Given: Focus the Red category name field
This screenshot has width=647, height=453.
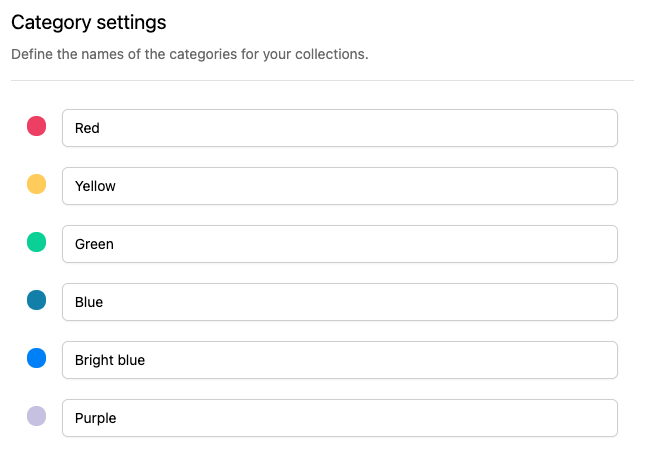Looking at the screenshot, I should pos(339,128).
